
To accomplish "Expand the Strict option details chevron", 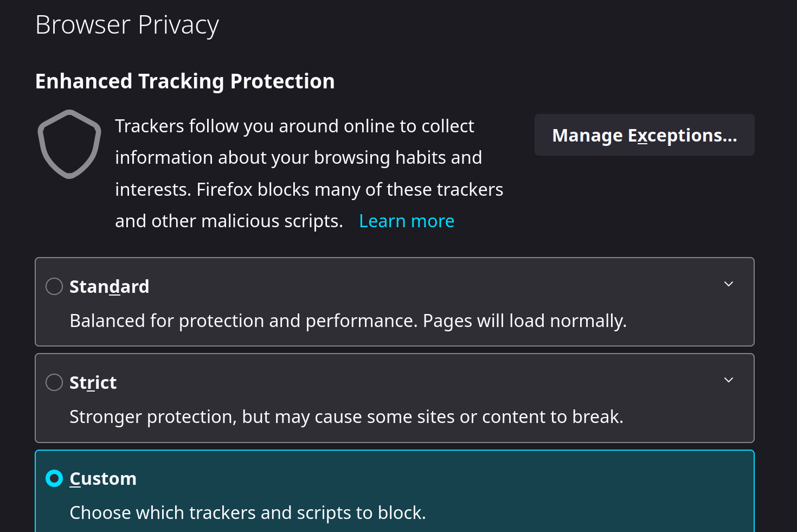I will [729, 380].
